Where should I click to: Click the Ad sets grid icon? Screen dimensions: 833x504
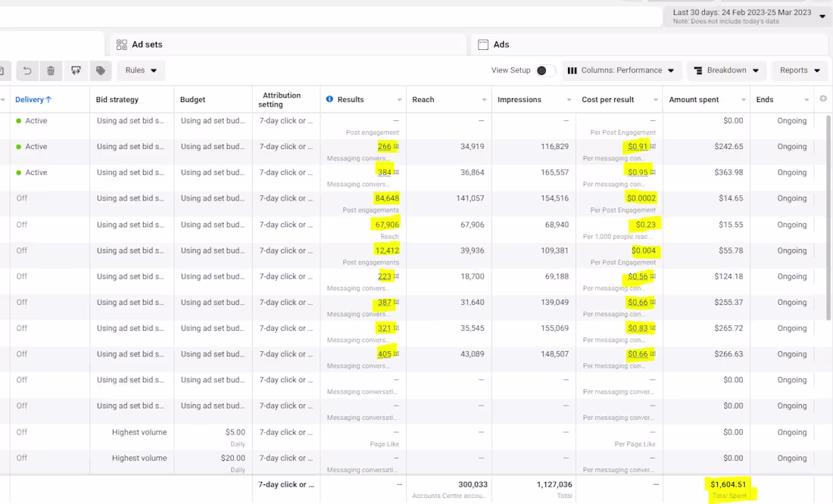122,45
